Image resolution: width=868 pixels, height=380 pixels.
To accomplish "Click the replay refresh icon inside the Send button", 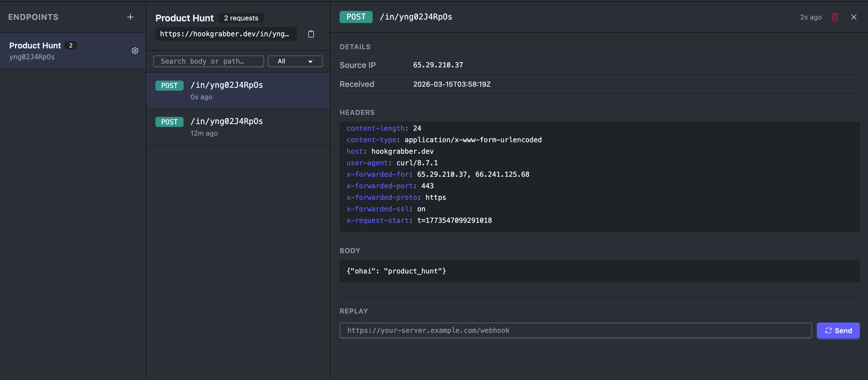I will pos(829,330).
